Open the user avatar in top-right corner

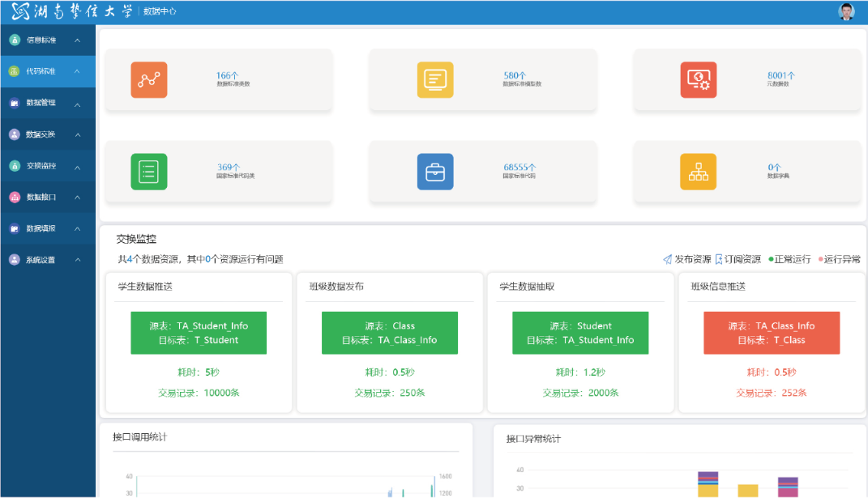point(846,11)
